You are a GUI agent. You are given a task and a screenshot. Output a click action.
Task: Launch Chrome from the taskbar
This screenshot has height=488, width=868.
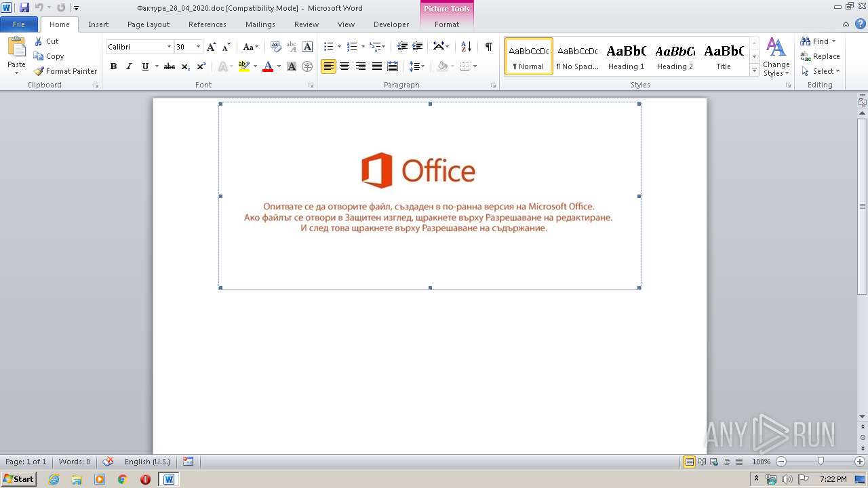coord(123,479)
